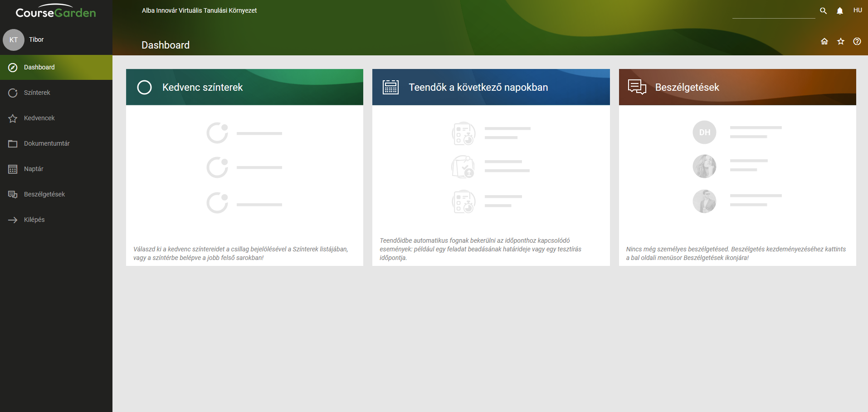
Task: Click the favorites star icon in header
Action: (x=840, y=41)
